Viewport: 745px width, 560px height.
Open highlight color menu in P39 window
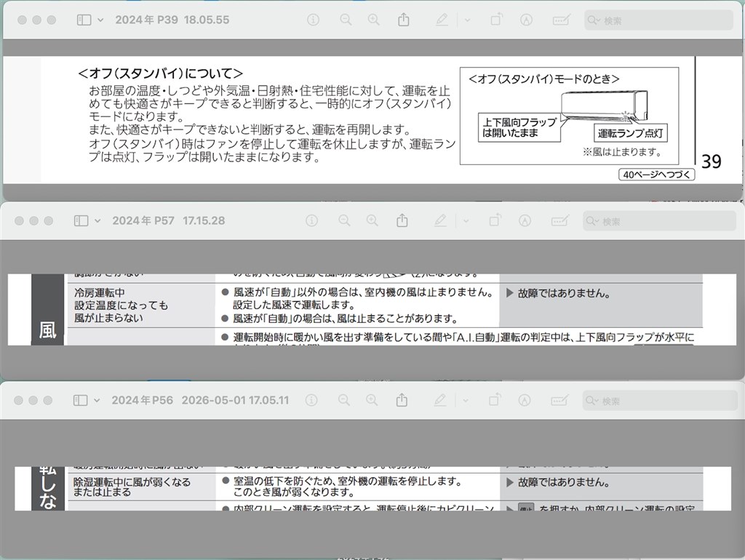(467, 20)
